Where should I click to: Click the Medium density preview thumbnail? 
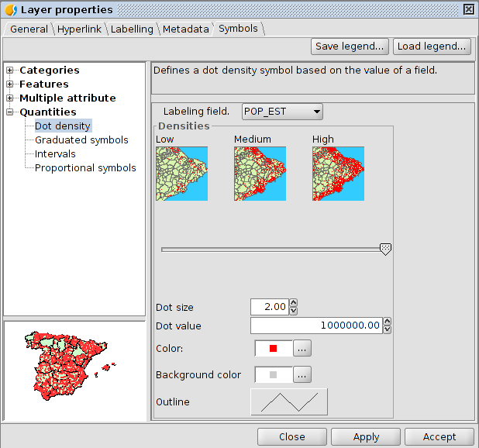[260, 174]
